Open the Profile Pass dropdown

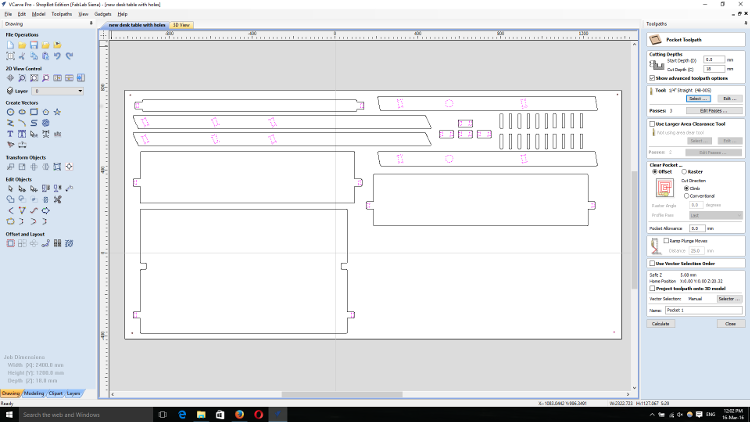pos(716,215)
